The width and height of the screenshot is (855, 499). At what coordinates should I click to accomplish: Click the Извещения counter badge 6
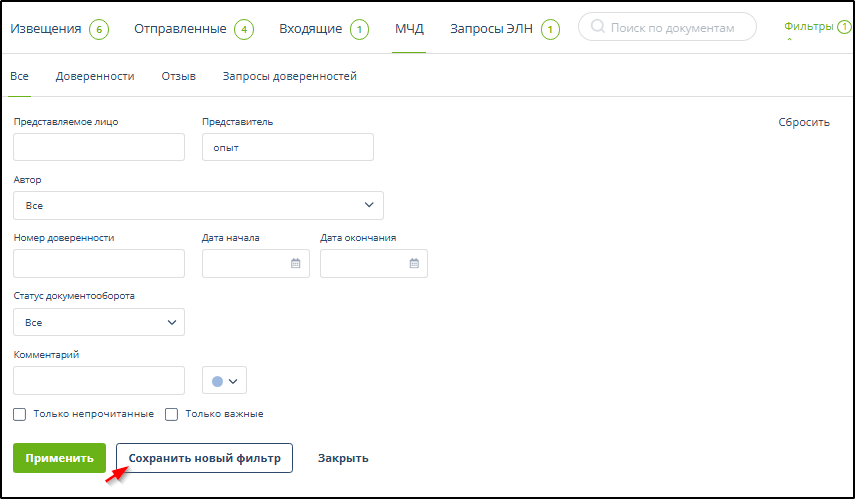pyautogui.click(x=98, y=29)
